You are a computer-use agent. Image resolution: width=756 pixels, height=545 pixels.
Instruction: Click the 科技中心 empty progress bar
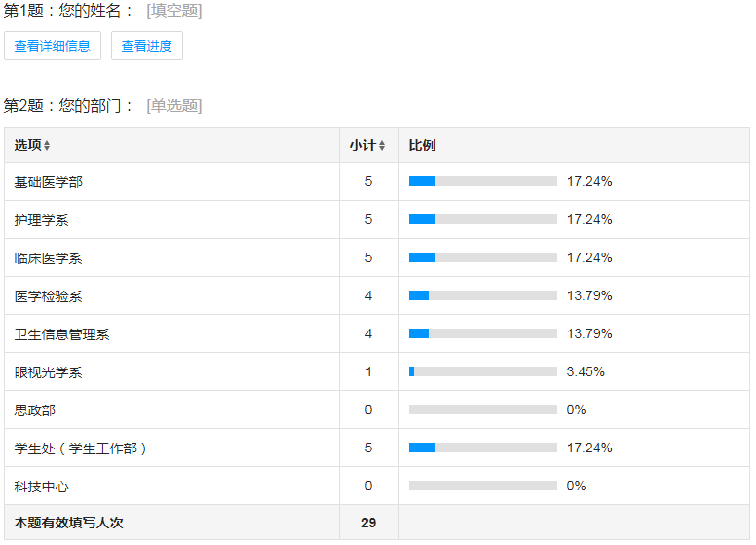[482, 486]
